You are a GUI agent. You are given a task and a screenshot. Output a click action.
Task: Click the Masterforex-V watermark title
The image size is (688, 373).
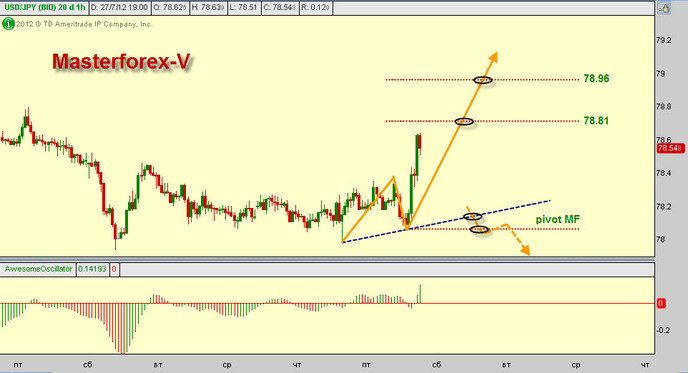click(x=122, y=61)
